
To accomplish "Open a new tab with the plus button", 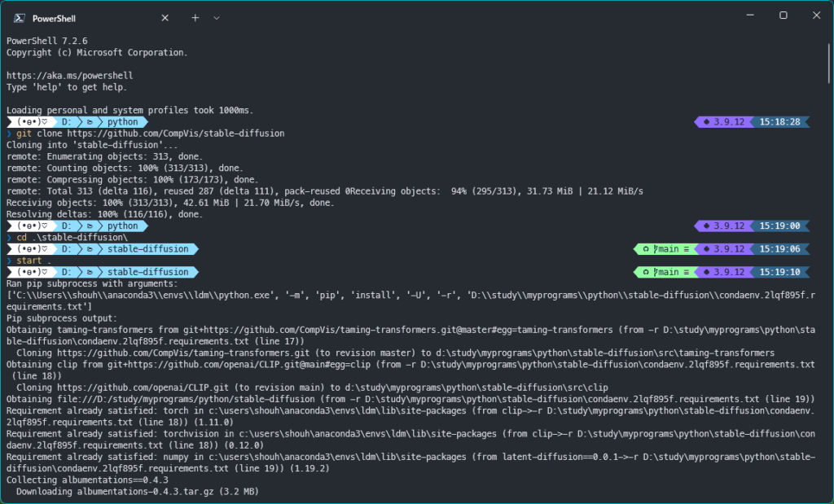I will [195, 18].
